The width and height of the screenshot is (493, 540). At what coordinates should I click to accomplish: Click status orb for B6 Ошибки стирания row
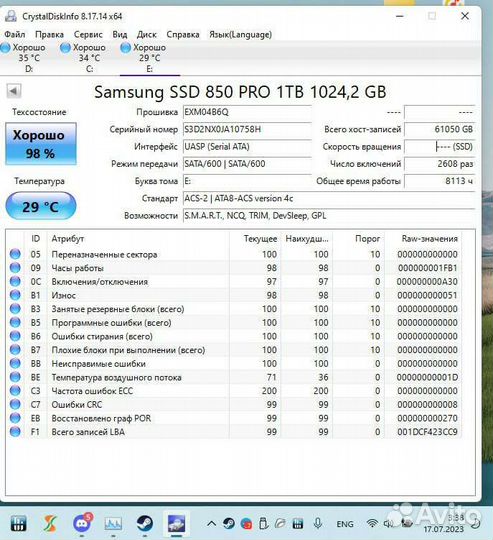click(x=15, y=336)
